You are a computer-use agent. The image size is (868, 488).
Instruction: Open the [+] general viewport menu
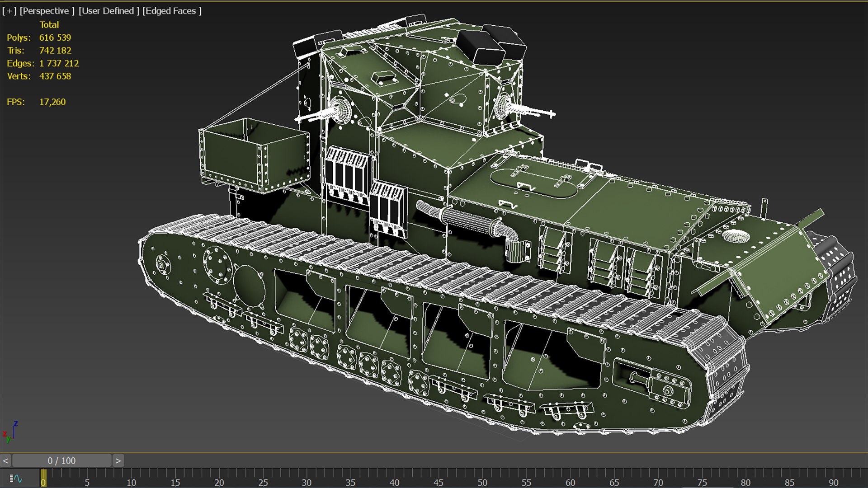pyautogui.click(x=9, y=11)
